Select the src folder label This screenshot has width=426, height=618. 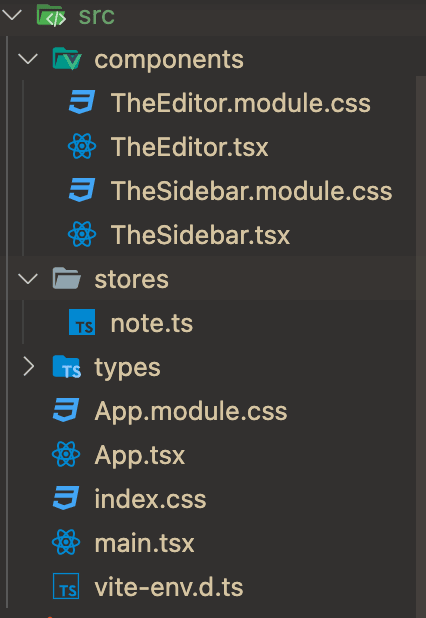click(x=97, y=16)
